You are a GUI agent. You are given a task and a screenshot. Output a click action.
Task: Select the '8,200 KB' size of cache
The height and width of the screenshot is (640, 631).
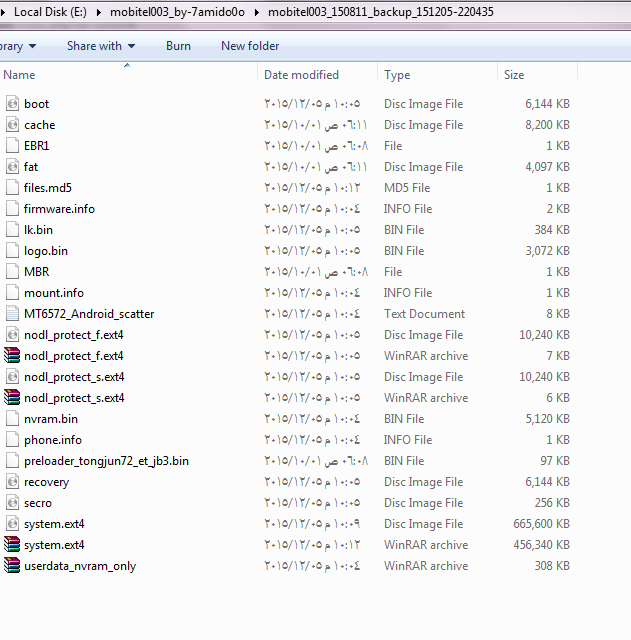point(547,124)
